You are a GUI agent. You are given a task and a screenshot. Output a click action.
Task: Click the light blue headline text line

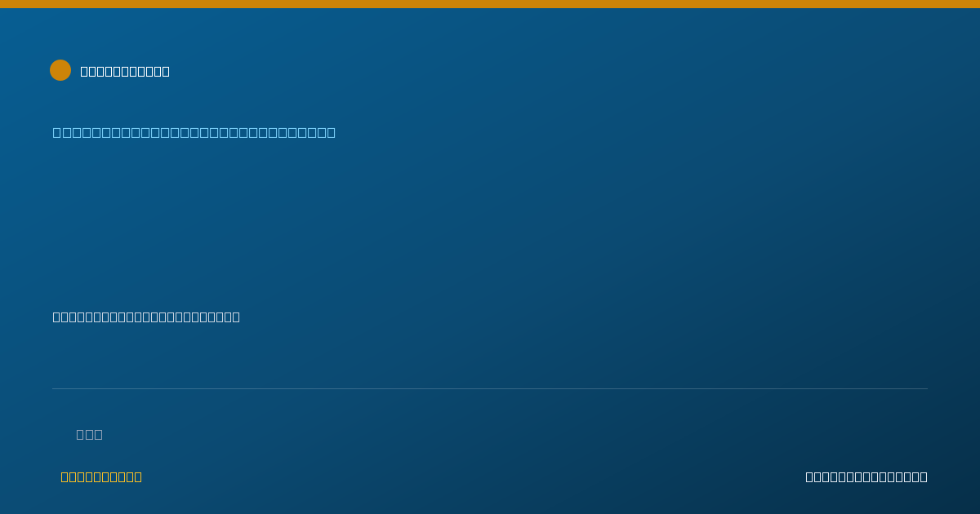coord(194,132)
